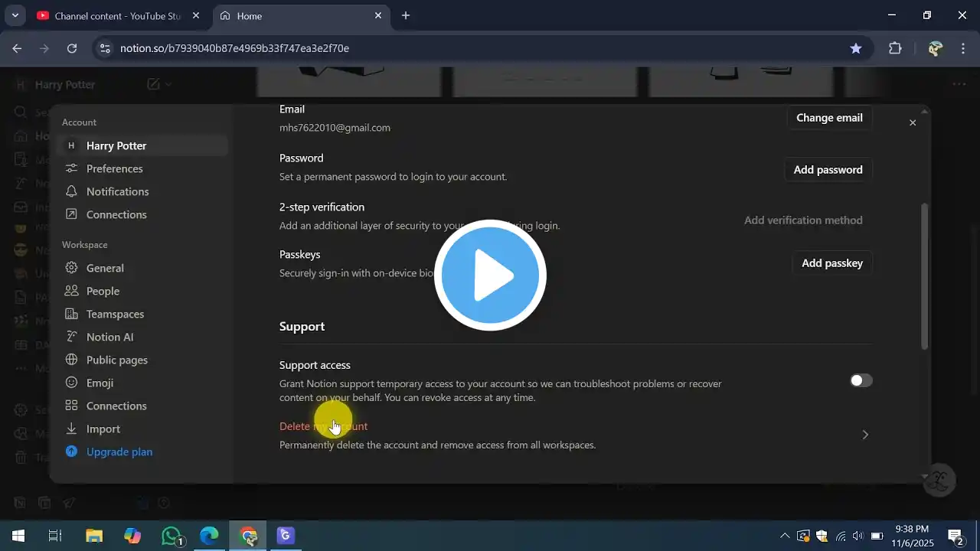Viewport: 980px width, 551px height.
Task: Open the Windows Security tray icon
Action: (822, 536)
